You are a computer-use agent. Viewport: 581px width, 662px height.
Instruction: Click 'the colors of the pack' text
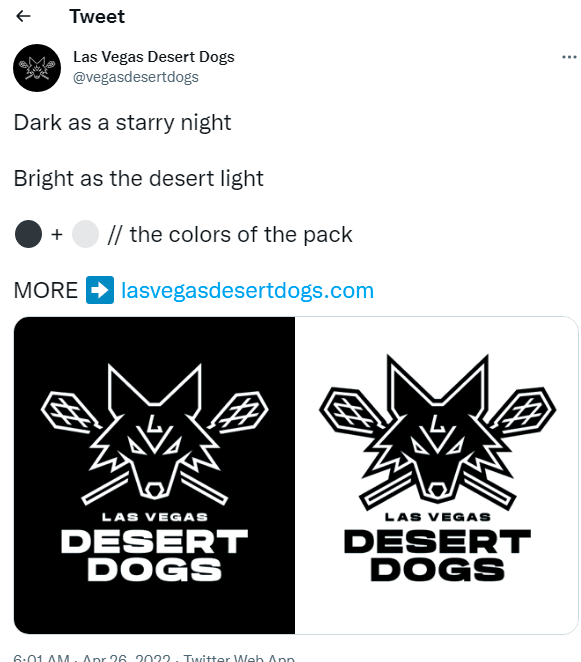tap(241, 234)
